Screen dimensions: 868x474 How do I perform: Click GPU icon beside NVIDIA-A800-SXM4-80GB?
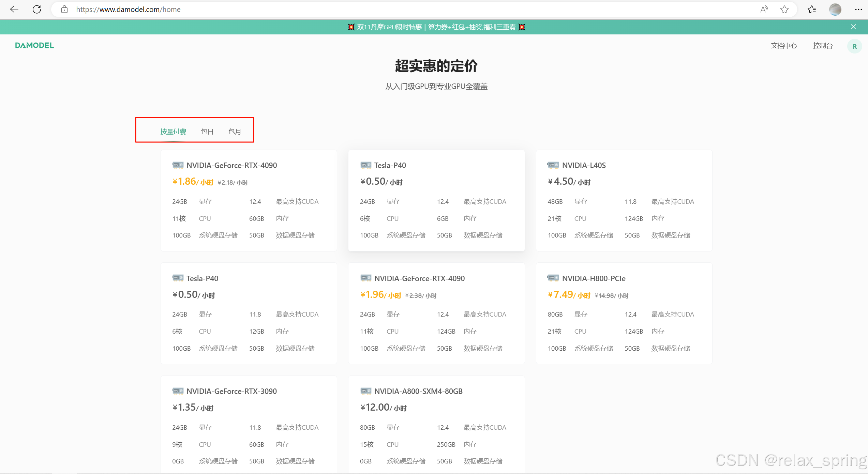tap(365, 391)
